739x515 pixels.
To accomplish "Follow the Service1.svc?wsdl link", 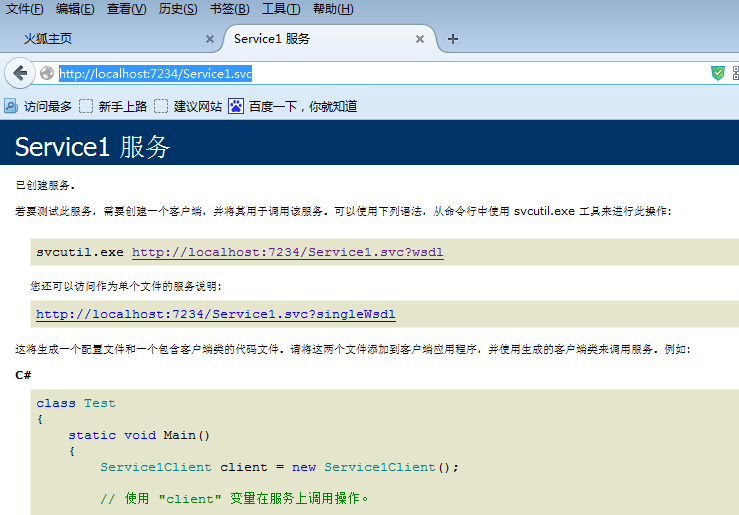I will [287, 252].
